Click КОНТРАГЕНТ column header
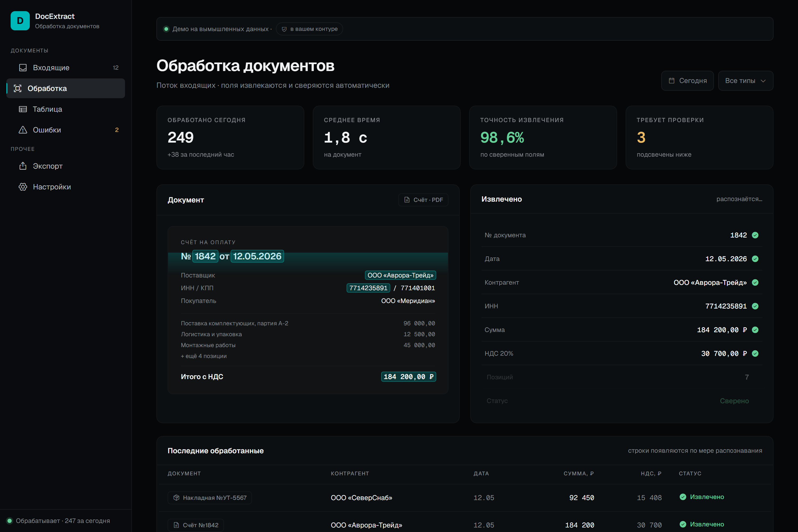Image resolution: width=798 pixels, height=532 pixels. coord(350,473)
